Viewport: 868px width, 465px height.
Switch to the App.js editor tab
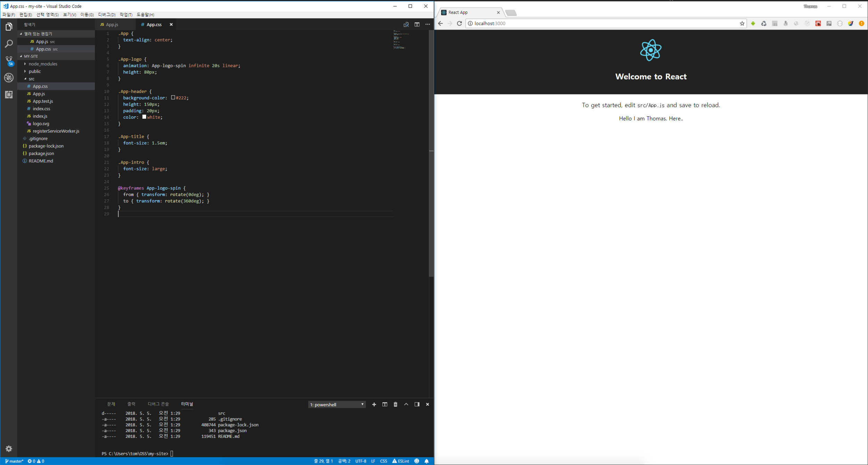coord(112,24)
